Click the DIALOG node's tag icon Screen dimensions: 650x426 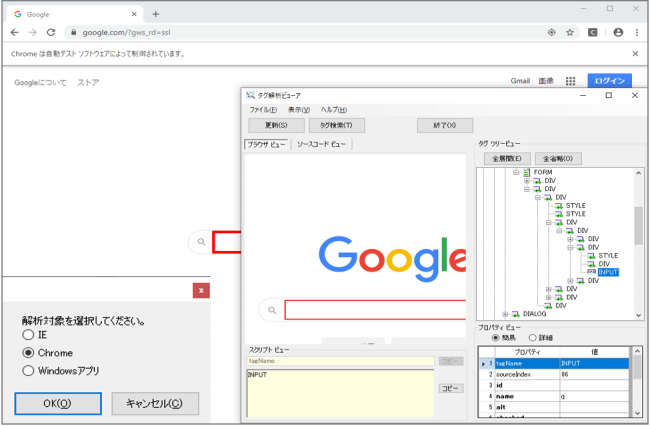coord(516,314)
